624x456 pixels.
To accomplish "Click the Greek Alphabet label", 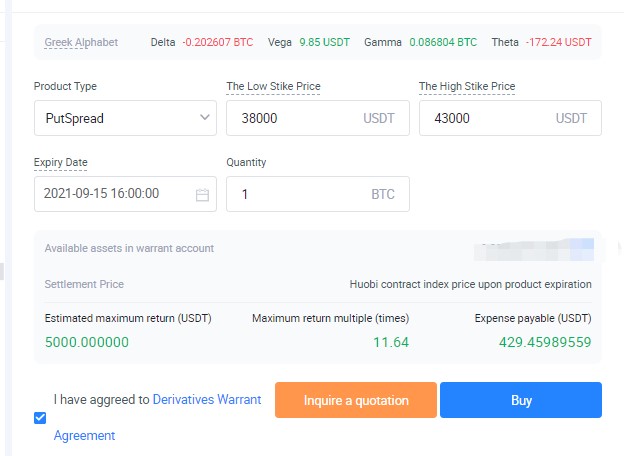I will pos(81,42).
